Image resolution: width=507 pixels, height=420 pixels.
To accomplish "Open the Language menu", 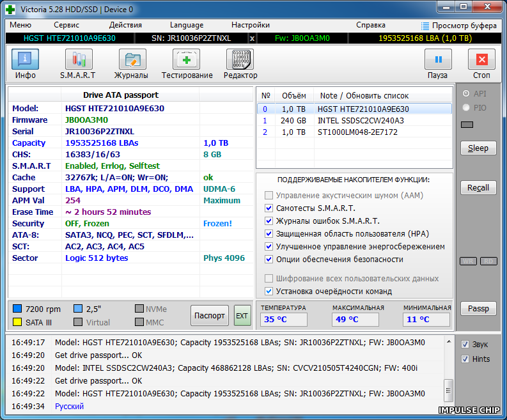I will pyautogui.click(x=187, y=25).
